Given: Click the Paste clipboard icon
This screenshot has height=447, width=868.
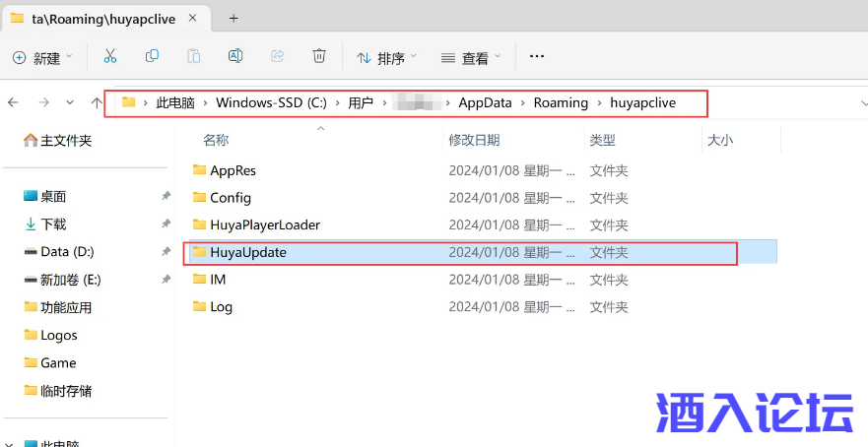Looking at the screenshot, I should 194,57.
